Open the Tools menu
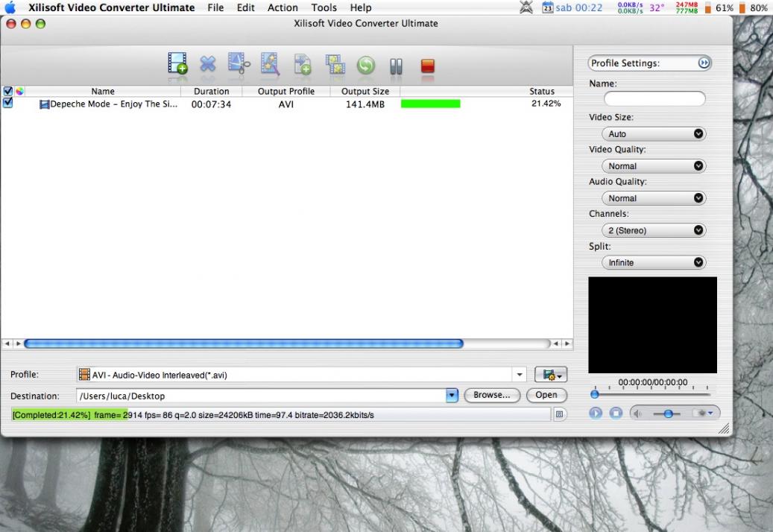The image size is (773, 532). pyautogui.click(x=324, y=7)
